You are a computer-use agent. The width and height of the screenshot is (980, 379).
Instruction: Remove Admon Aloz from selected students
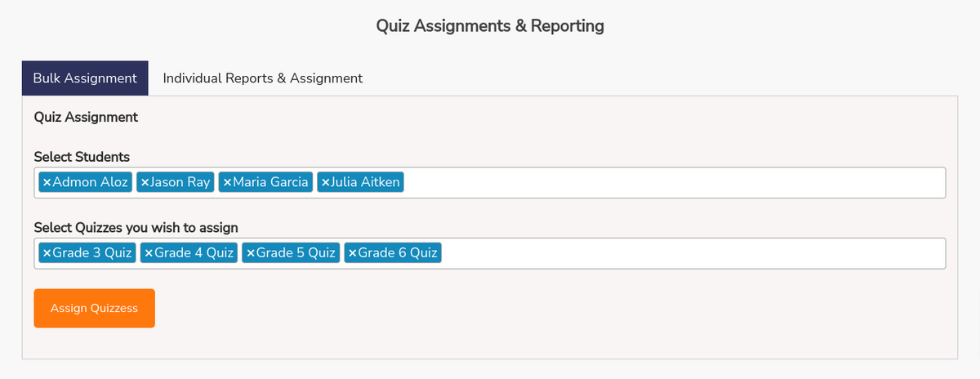click(x=47, y=182)
